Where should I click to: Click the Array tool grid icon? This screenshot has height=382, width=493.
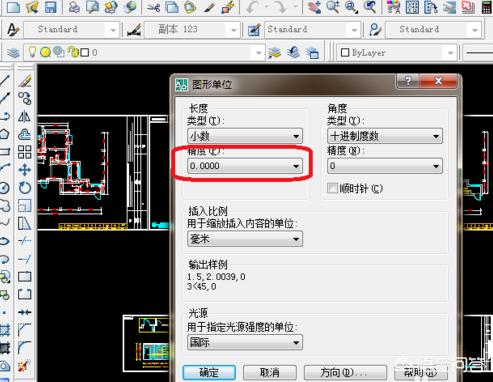coord(25,152)
